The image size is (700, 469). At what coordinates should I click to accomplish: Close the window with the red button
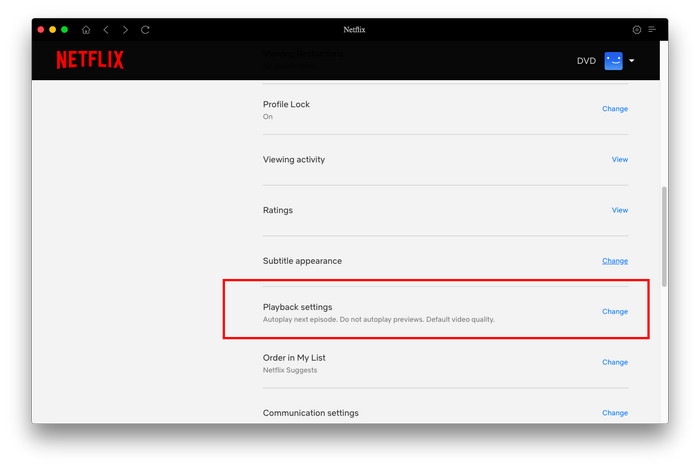pos(41,29)
